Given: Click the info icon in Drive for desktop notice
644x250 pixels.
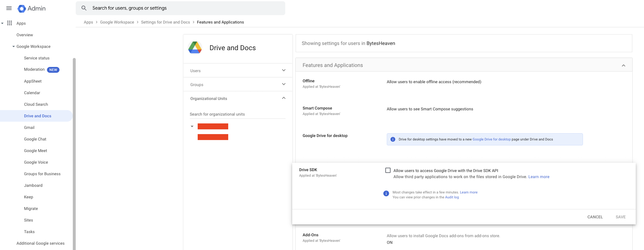Looking at the screenshot, I should pos(393,139).
